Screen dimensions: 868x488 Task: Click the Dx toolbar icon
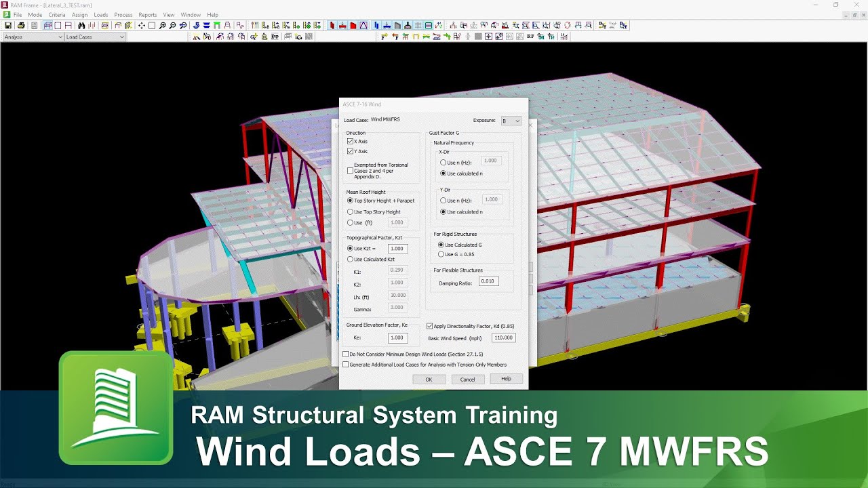pos(601,26)
